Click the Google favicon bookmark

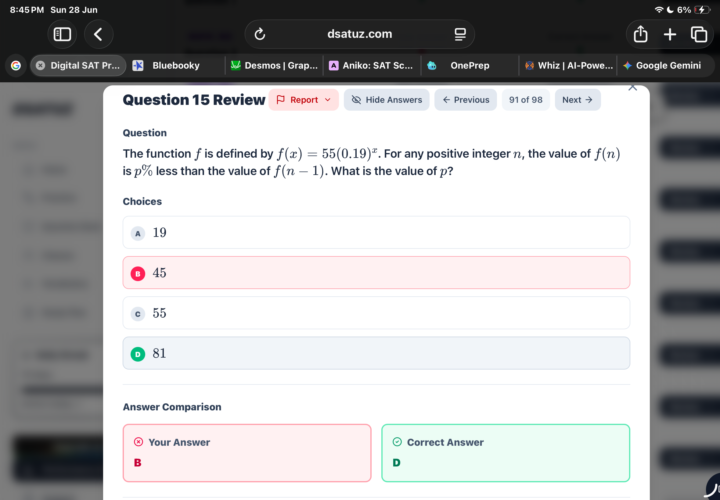tap(16, 65)
